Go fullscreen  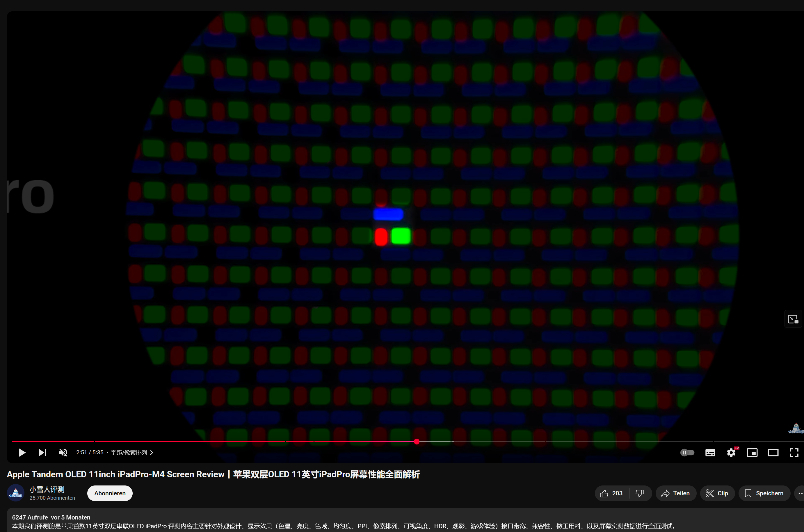pos(794,452)
